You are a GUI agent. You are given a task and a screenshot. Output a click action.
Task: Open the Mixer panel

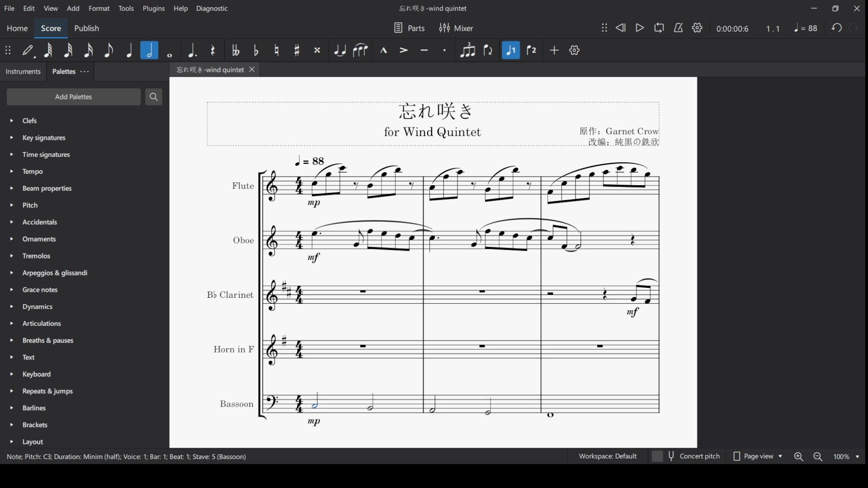click(456, 28)
